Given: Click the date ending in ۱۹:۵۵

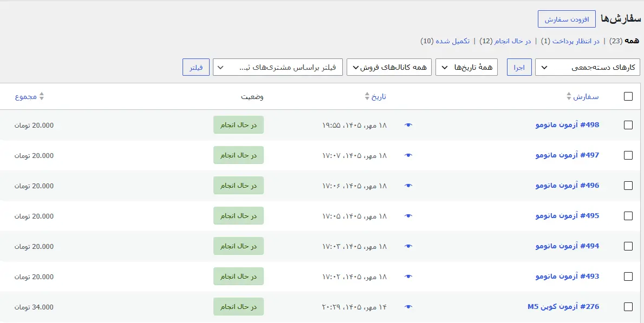Looking at the screenshot, I should tap(354, 125).
